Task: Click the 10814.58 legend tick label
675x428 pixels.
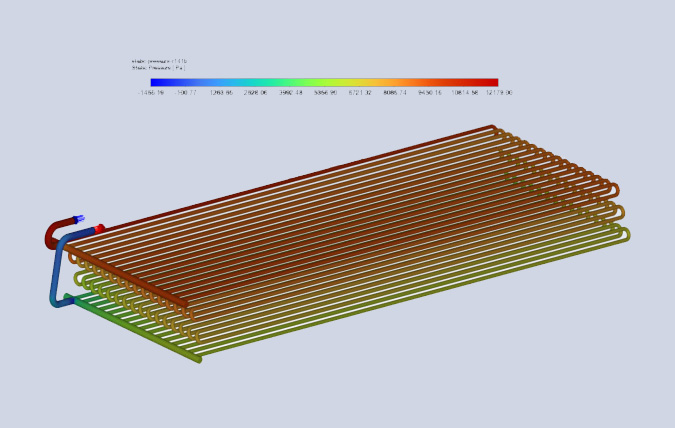Action: pos(464,93)
